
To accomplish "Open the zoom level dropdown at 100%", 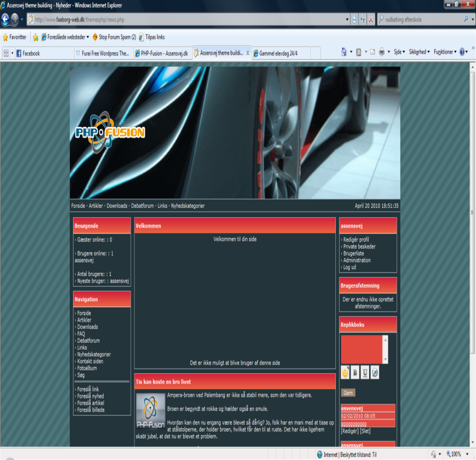I will [x=467, y=454].
